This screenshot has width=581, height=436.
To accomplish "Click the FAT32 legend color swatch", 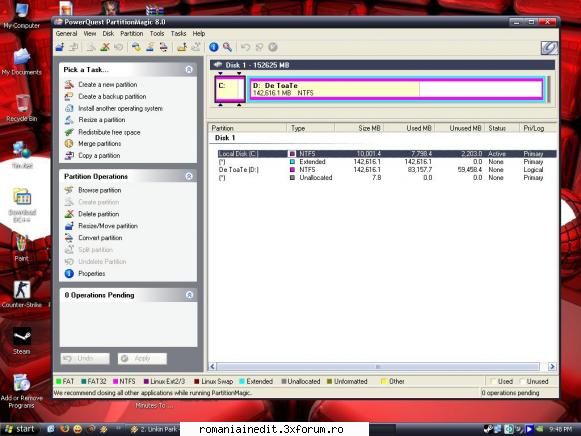I will click(x=84, y=381).
